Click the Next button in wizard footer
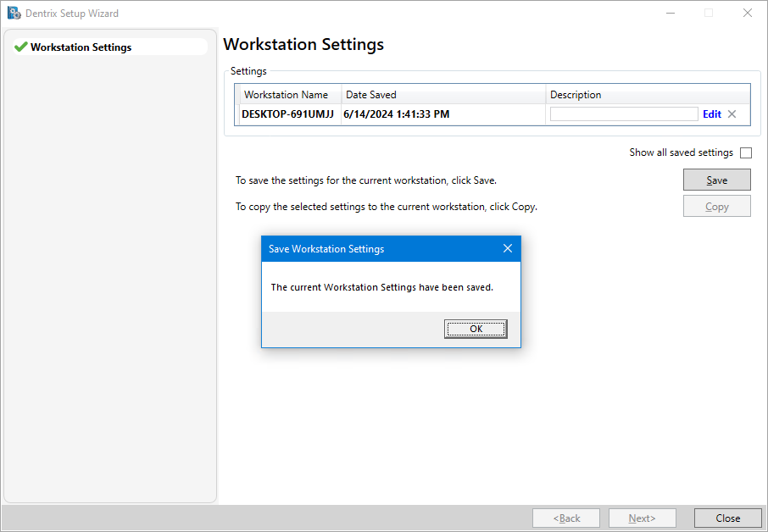768x532 pixels. (642, 518)
